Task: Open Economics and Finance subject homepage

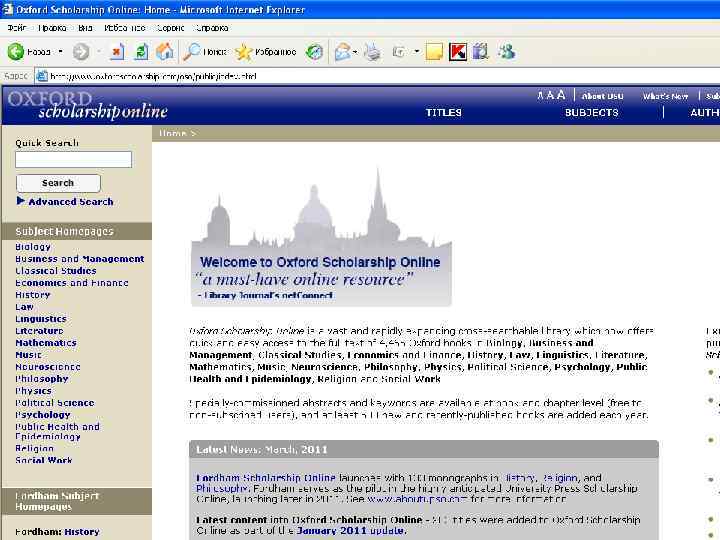Action: (x=72, y=283)
